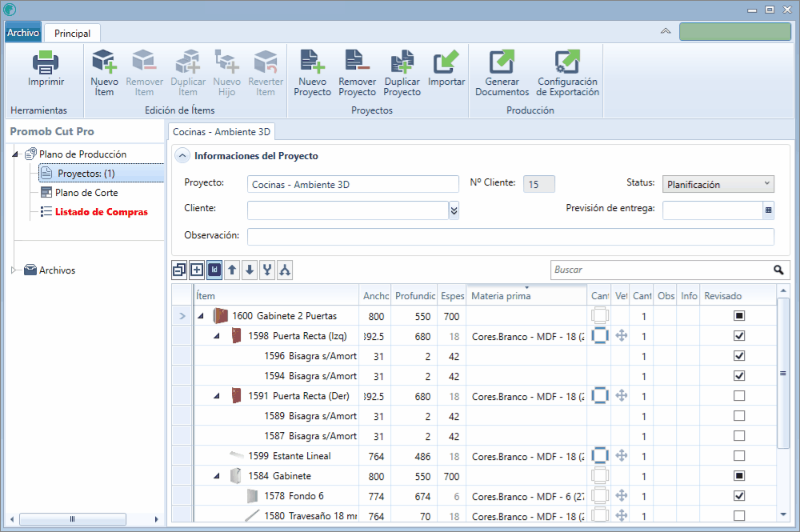
Task: Click the Observación text field
Action: 510,236
